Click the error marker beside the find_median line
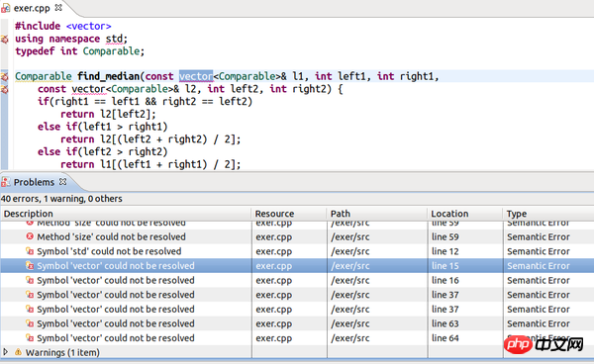The height and width of the screenshot is (364, 594). [5, 77]
